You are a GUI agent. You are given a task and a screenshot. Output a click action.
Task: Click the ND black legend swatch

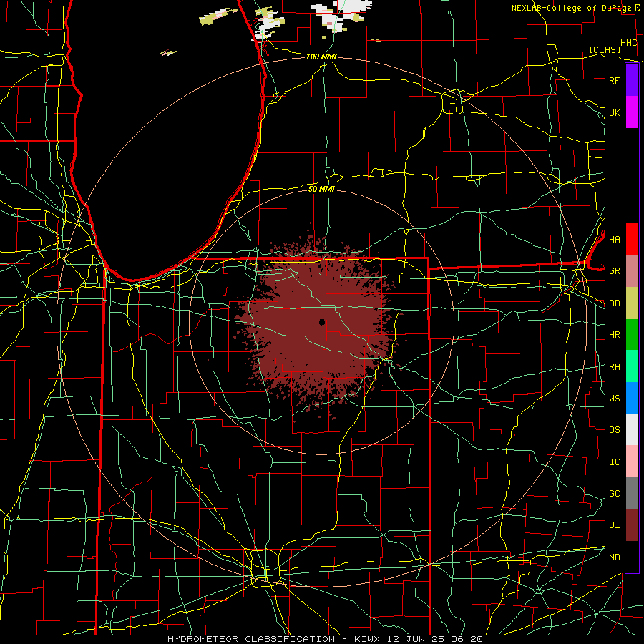pyautogui.click(x=632, y=557)
